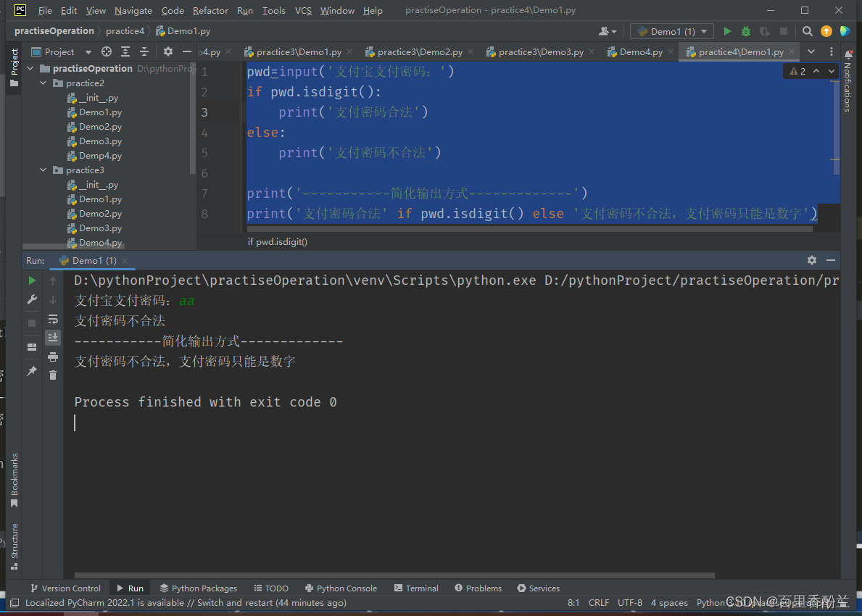Close the practice4\Demo1.py editor tab
This screenshot has width=862, height=616.
(792, 51)
